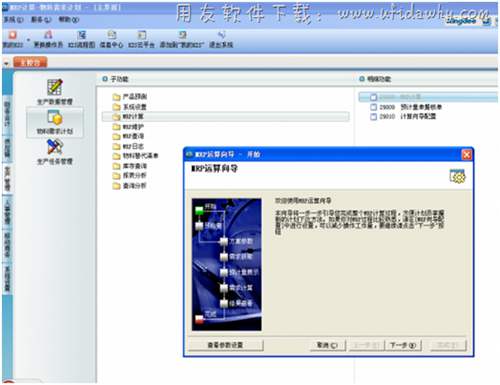The height and width of the screenshot is (385, 500).
Task: Click 取消(C) in the MRP wizard
Action: 327,345
